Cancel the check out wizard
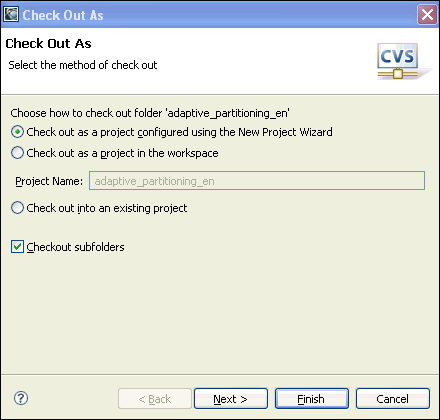The width and height of the screenshot is (440, 420). point(393,398)
